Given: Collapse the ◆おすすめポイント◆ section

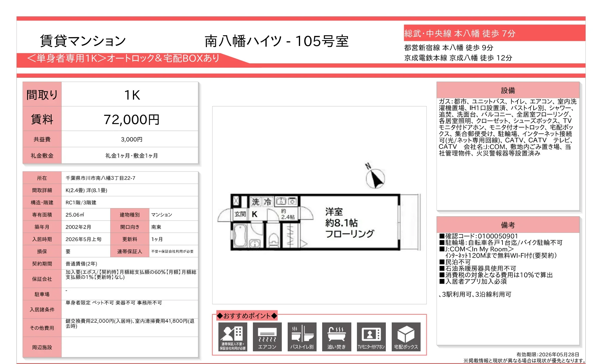Looking at the screenshot, I should pyautogui.click(x=247, y=315).
